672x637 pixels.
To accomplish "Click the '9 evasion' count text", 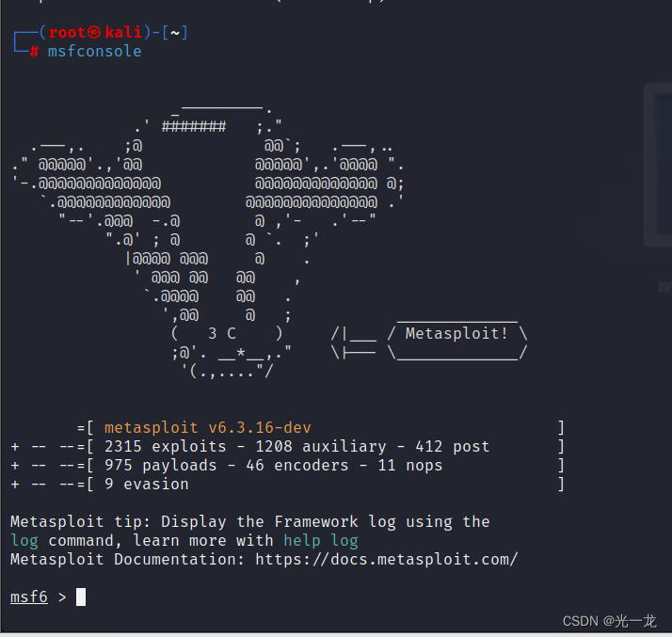I will click(146, 484).
